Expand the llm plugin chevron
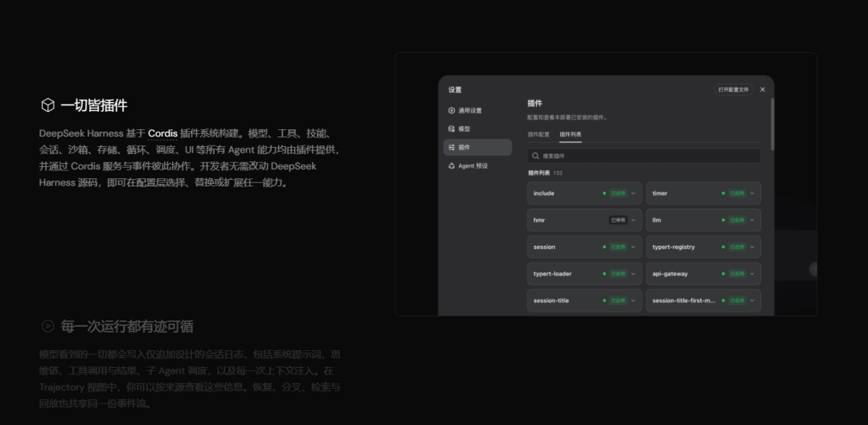The height and width of the screenshot is (425, 868). 751,220
